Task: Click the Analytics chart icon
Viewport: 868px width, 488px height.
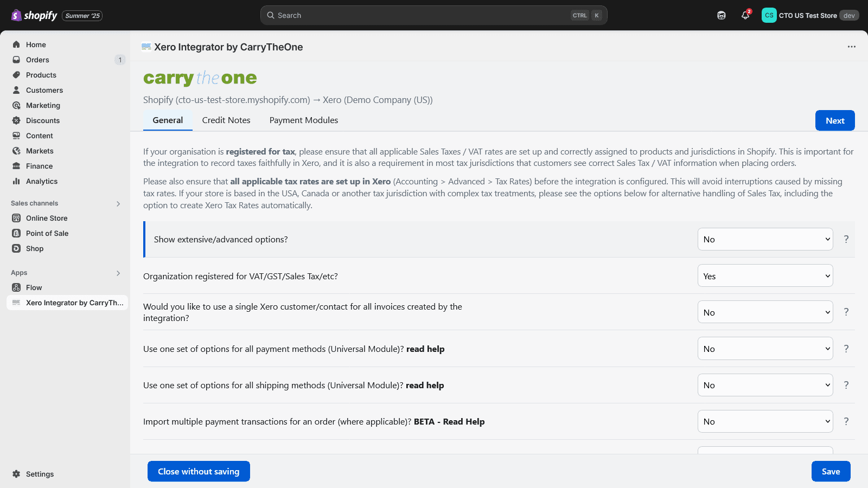Action: (x=16, y=181)
